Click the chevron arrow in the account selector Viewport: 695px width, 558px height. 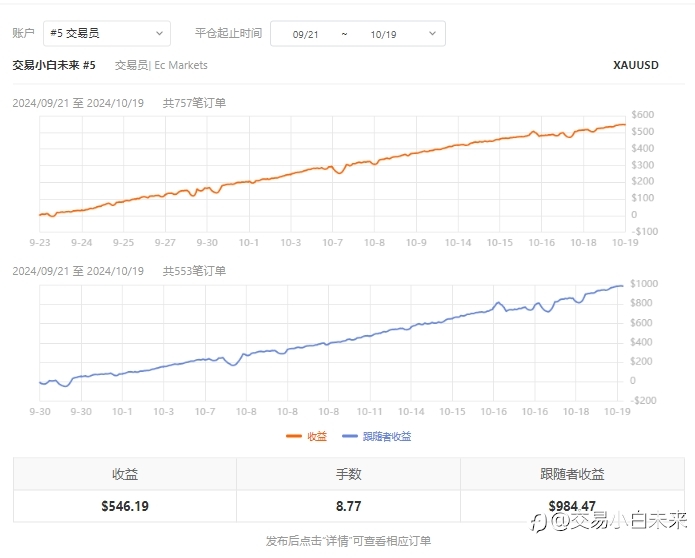(160, 33)
